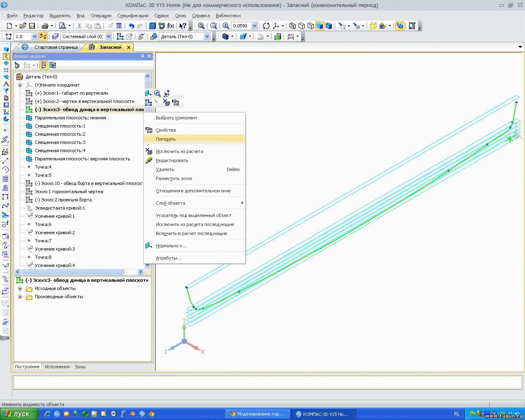The width and height of the screenshot is (525, 420).
Task: Open the Деталь (Тел-0) dropdown
Action: click(x=207, y=37)
